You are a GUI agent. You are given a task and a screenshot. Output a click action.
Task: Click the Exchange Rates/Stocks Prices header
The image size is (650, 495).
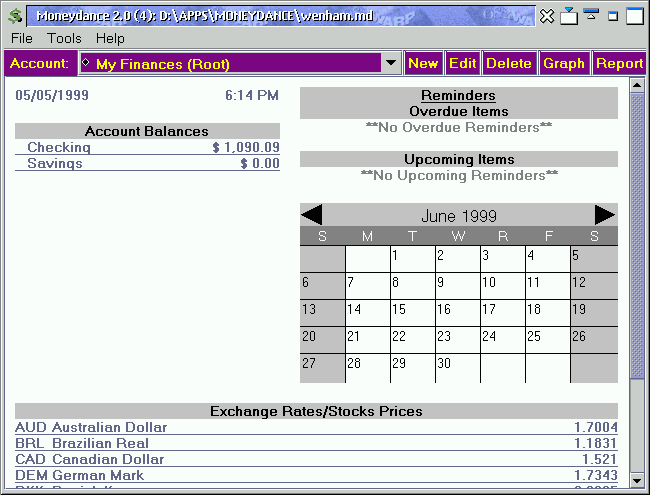coord(316,411)
